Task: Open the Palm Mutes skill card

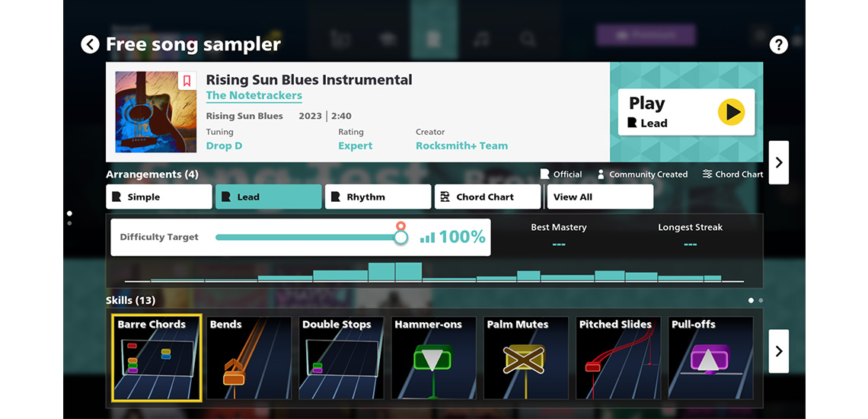Action: point(526,357)
